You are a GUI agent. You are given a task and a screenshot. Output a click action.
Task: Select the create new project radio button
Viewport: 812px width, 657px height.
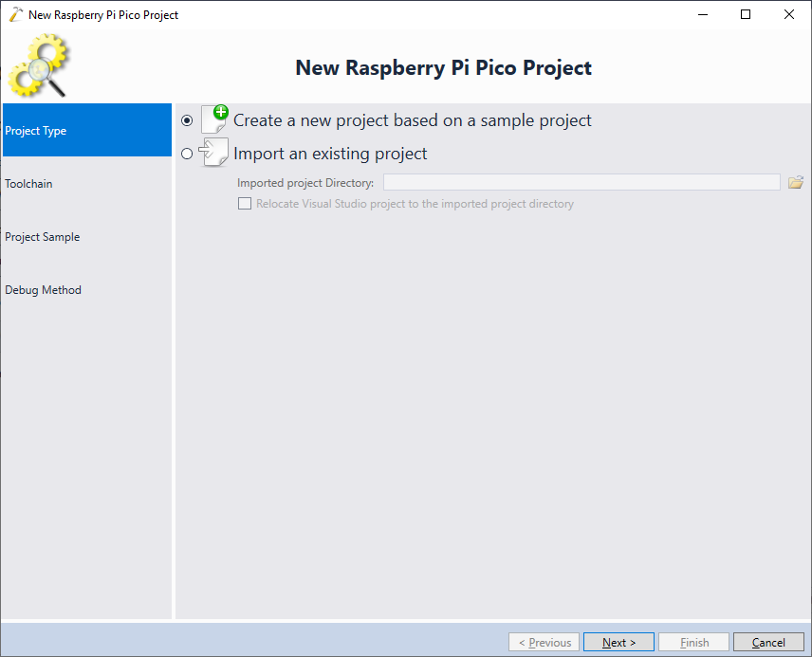click(187, 120)
